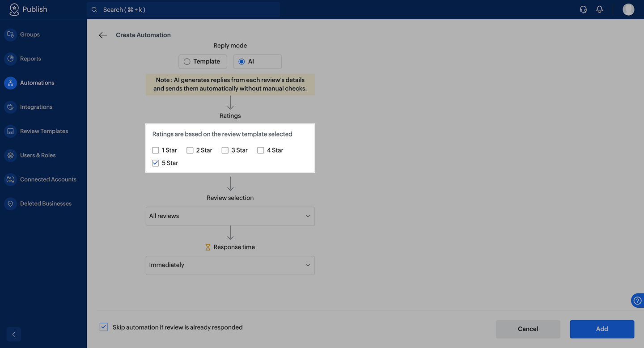Open the Integrations menu item
644x348 pixels.
coord(36,107)
